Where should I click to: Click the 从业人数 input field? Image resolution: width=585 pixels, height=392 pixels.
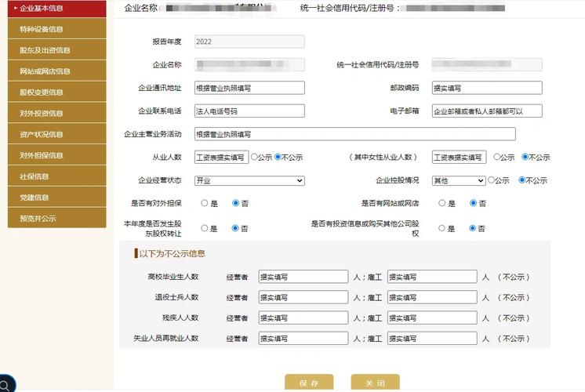pos(221,158)
